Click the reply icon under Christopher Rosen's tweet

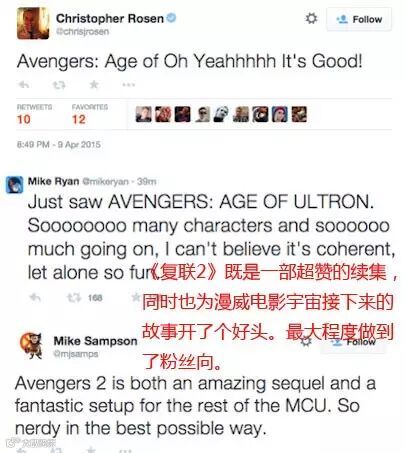click(x=24, y=85)
